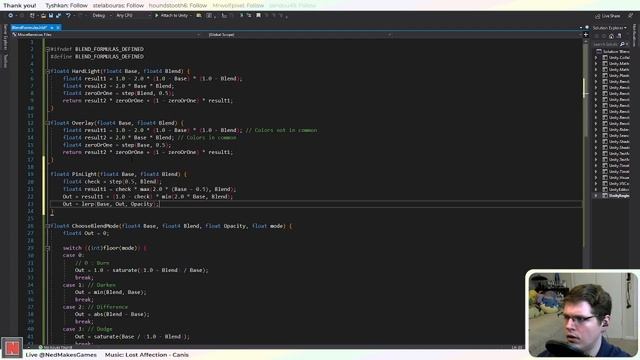640x360 pixels.
Task: Open the Toolbox side tab
Action: click(5, 61)
